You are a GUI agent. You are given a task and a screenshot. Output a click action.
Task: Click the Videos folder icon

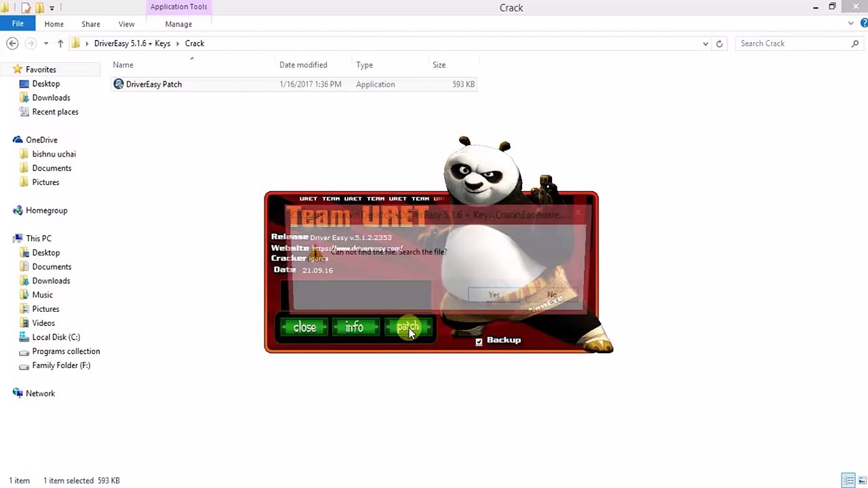click(x=24, y=323)
